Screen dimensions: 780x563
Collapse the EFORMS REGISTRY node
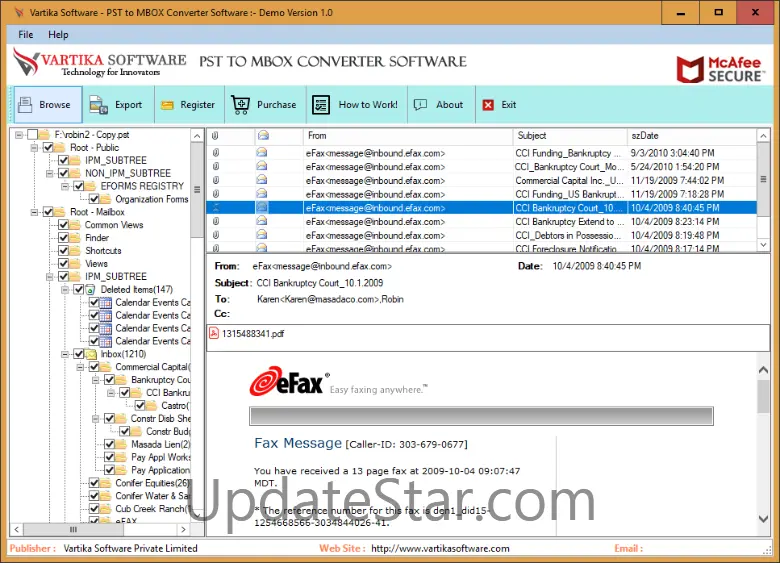pos(65,187)
